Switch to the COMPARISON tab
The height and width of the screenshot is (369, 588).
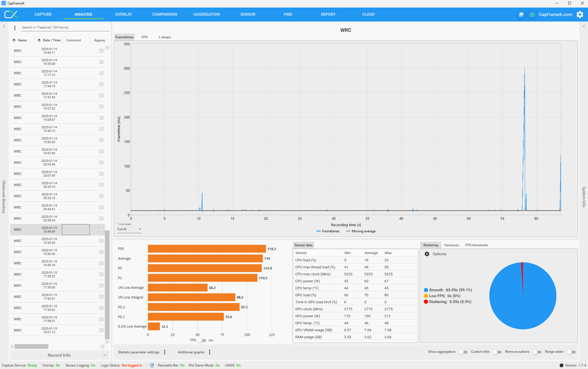164,14
